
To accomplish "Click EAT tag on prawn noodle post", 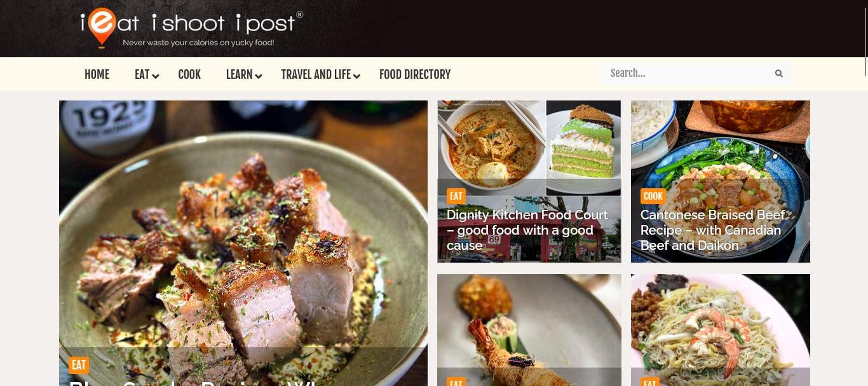I will (649, 382).
